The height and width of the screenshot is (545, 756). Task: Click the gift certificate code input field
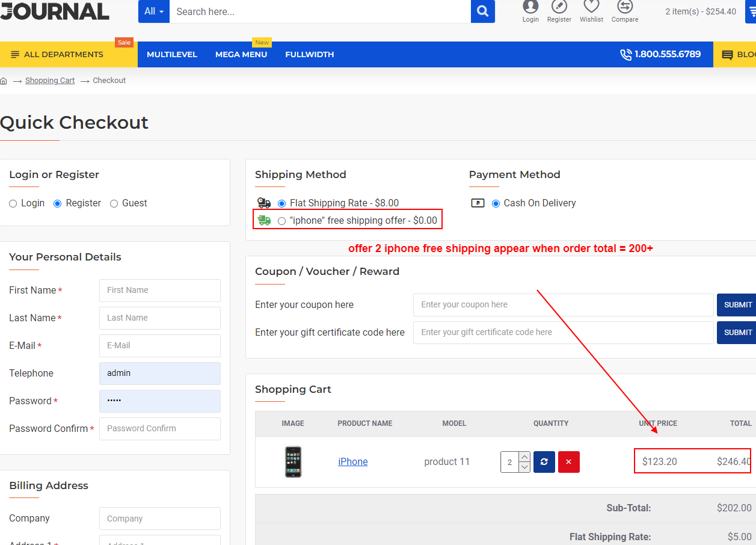pyautogui.click(x=564, y=333)
